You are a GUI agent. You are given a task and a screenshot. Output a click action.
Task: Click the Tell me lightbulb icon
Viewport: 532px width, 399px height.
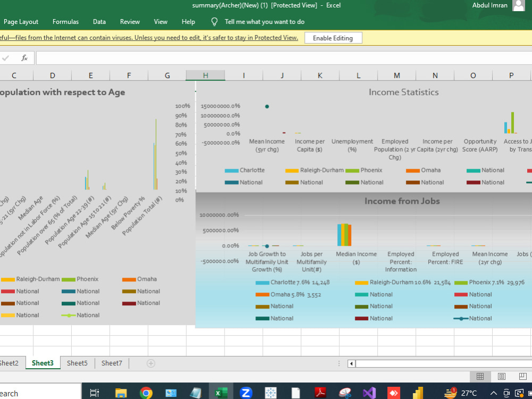coord(214,22)
